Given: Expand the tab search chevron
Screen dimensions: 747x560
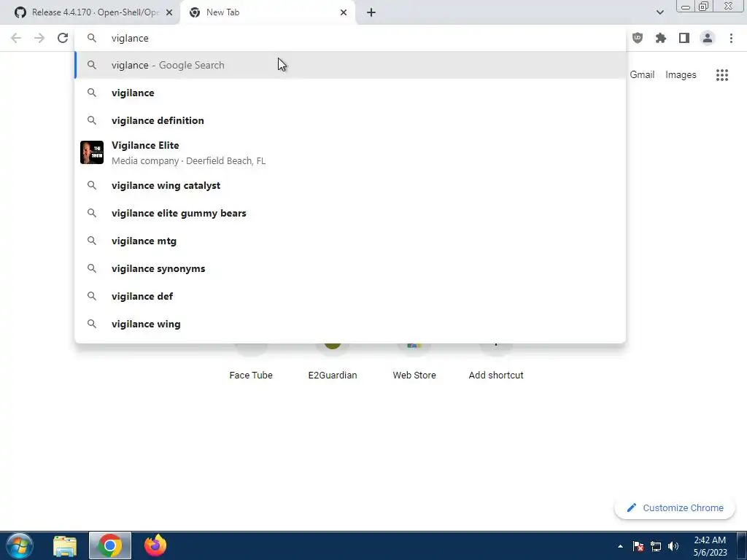Looking at the screenshot, I should (x=659, y=12).
